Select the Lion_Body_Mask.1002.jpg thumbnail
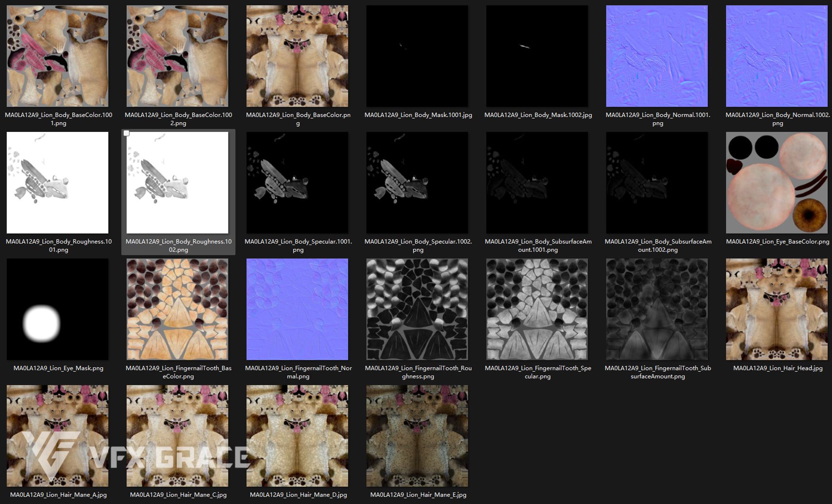This screenshot has height=504, width=832. pos(537,56)
